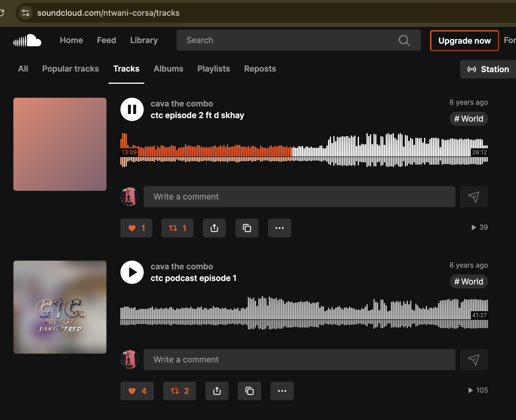Open cava the combo artist above episode 2

pyautogui.click(x=182, y=104)
